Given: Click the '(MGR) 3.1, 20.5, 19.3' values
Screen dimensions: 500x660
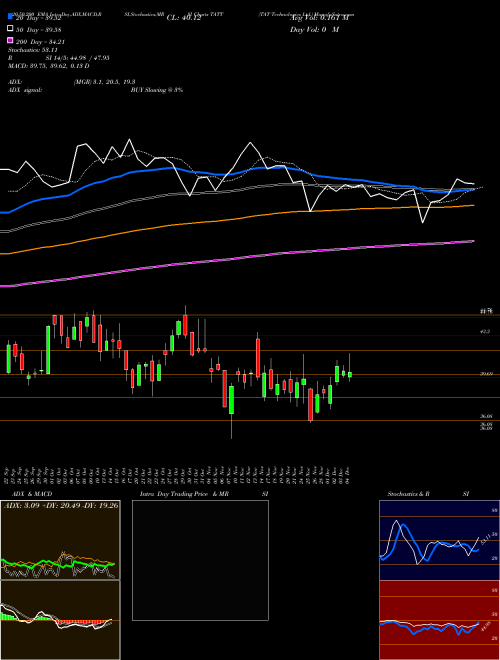Looking at the screenshot, I should click(x=104, y=82).
